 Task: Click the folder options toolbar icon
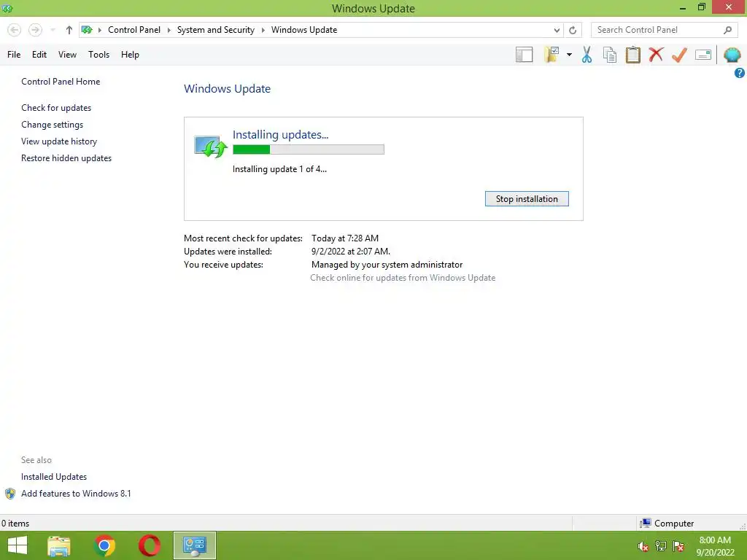pos(551,55)
